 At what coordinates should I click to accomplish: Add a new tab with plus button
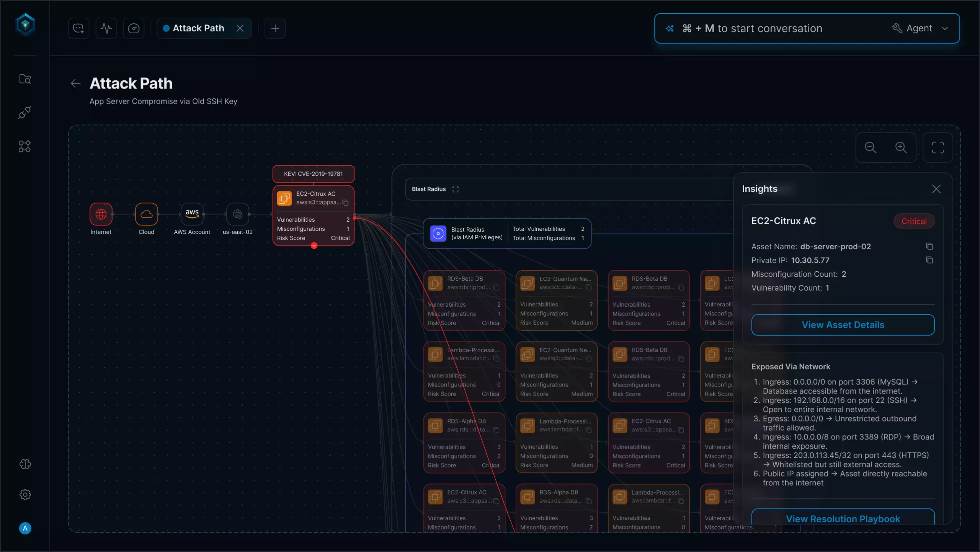click(275, 28)
